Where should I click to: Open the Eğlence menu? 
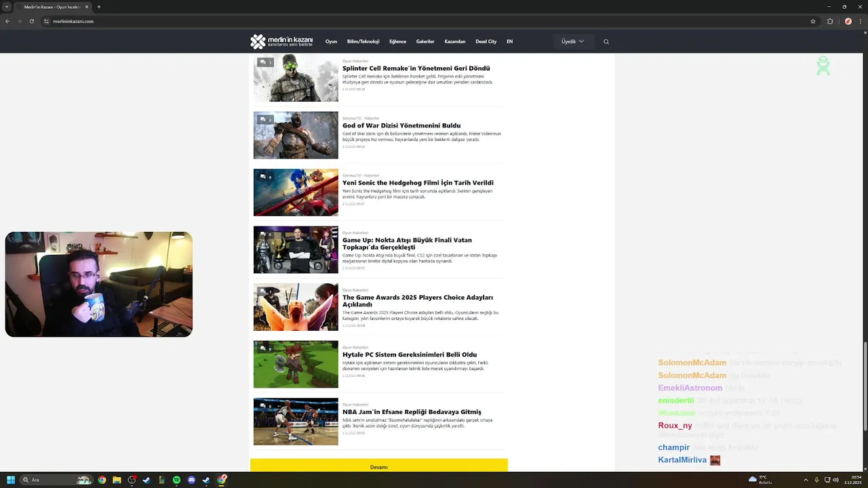coord(397,41)
